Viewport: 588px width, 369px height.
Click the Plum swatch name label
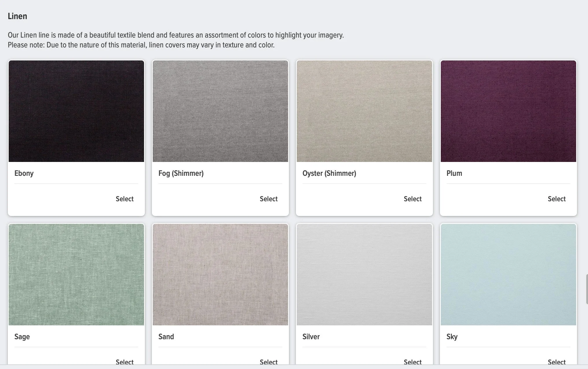(x=454, y=173)
